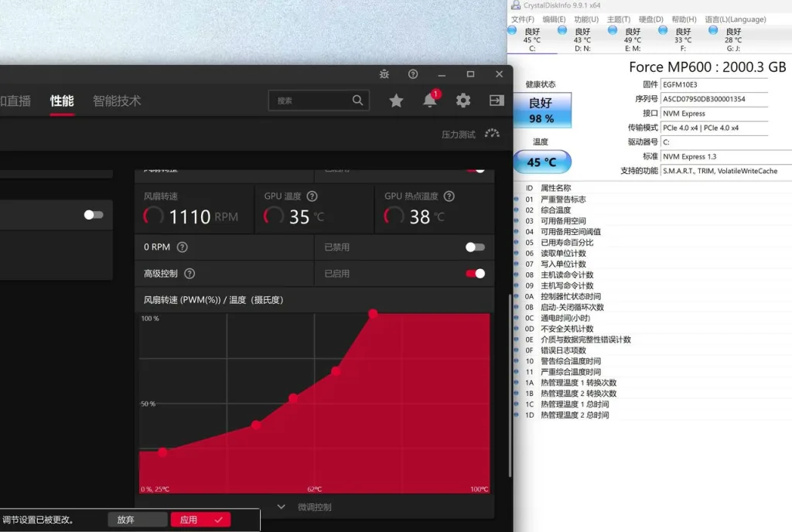Image resolution: width=792 pixels, height=532 pixels.
Task: Open 文件(F) menu in CrystalDiskInfo
Action: click(x=522, y=19)
